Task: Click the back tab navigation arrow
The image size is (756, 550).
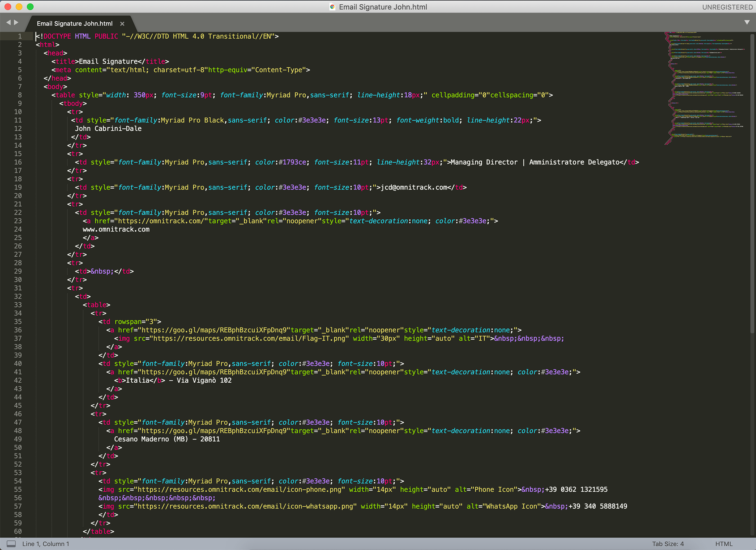Action: (x=8, y=22)
